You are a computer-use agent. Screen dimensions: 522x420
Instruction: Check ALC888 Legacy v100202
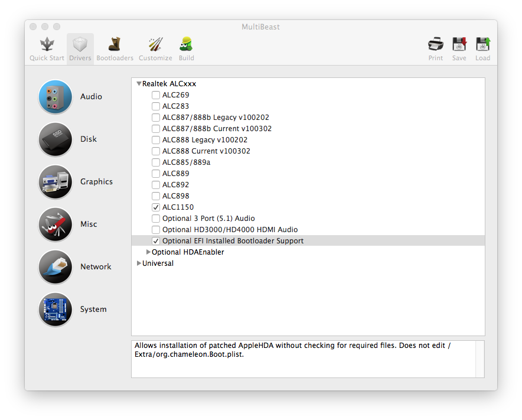tap(155, 140)
